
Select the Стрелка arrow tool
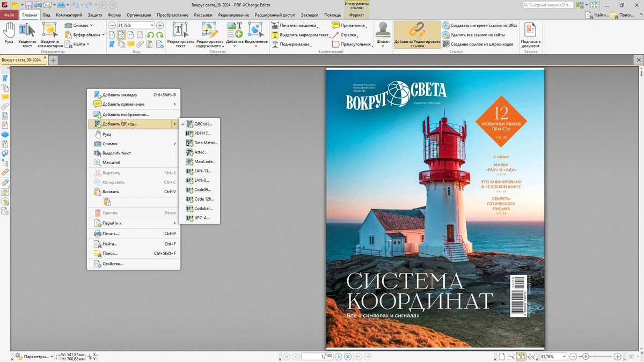pos(345,35)
